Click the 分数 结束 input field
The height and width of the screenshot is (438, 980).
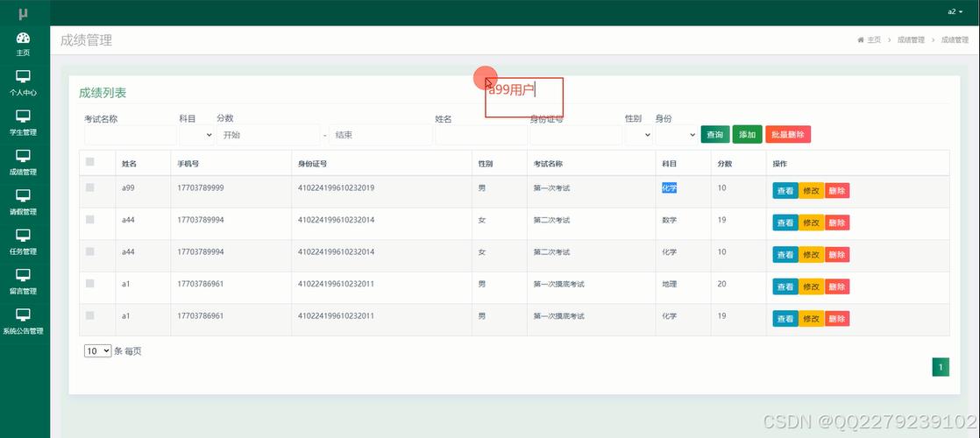(380, 134)
